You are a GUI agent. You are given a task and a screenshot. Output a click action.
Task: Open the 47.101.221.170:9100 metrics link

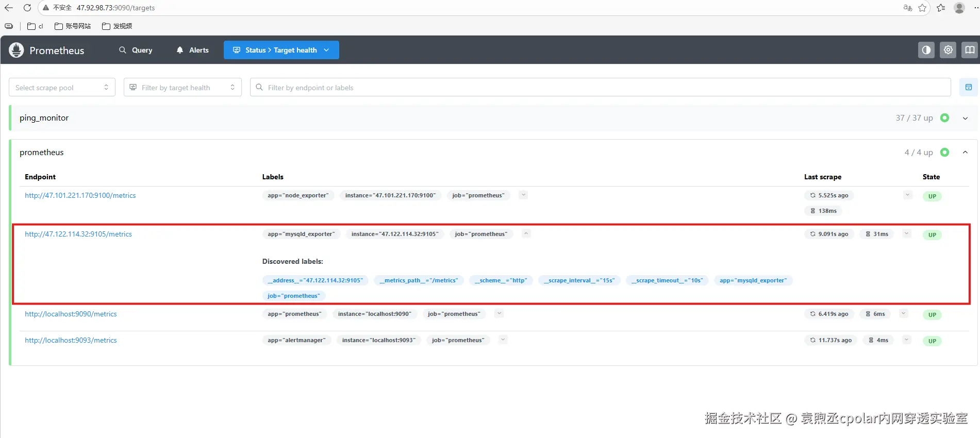[x=80, y=195]
